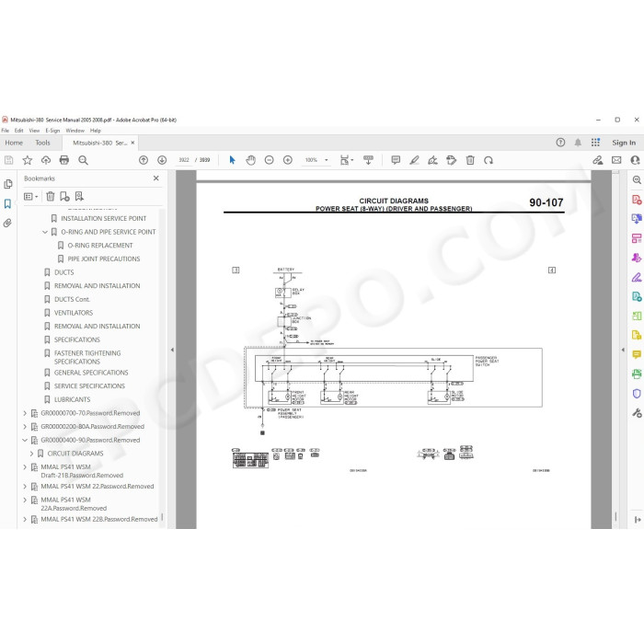The image size is (644, 644).
Task: Open LUBRICANTS bookmark
Action: (x=73, y=399)
